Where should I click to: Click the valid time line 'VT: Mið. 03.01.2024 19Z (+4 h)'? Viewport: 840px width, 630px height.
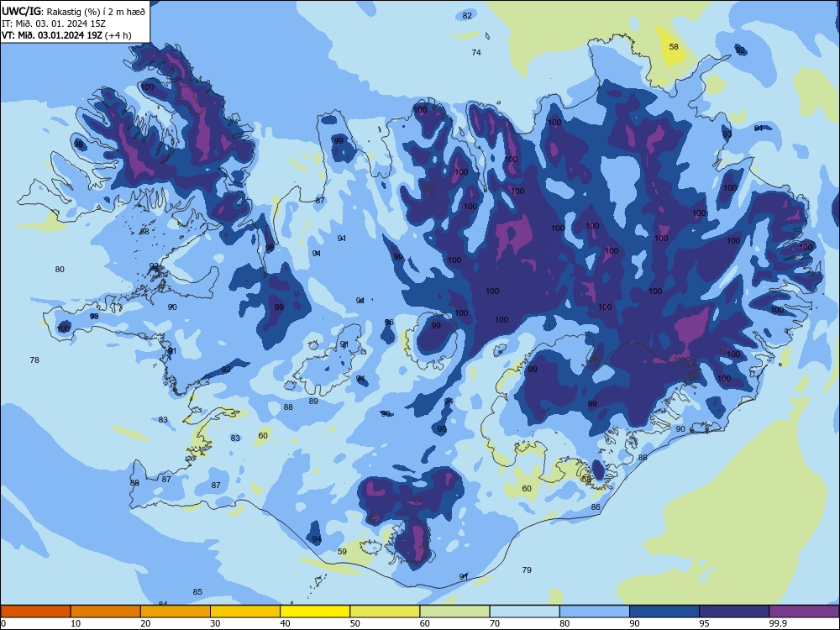pyautogui.click(x=66, y=35)
